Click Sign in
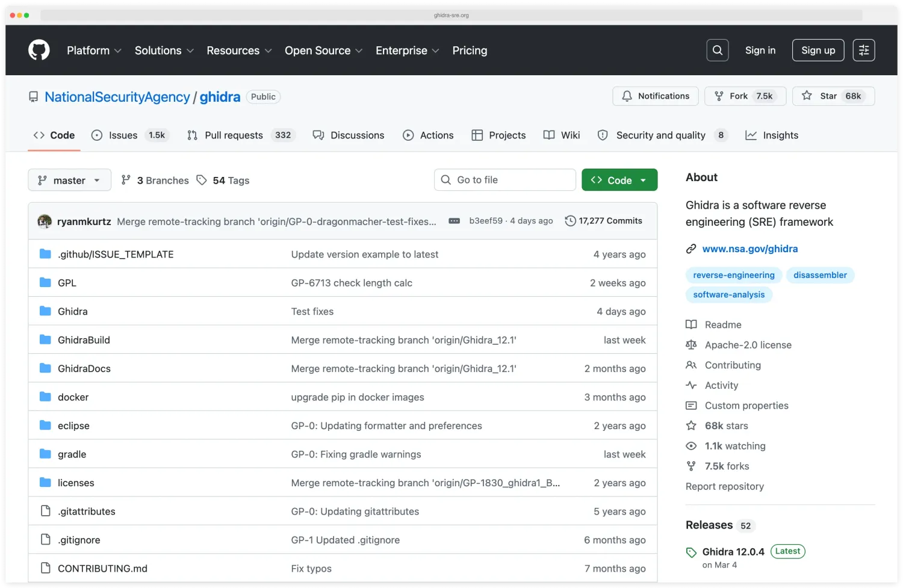Viewport: 903px width, 588px height. pos(760,51)
